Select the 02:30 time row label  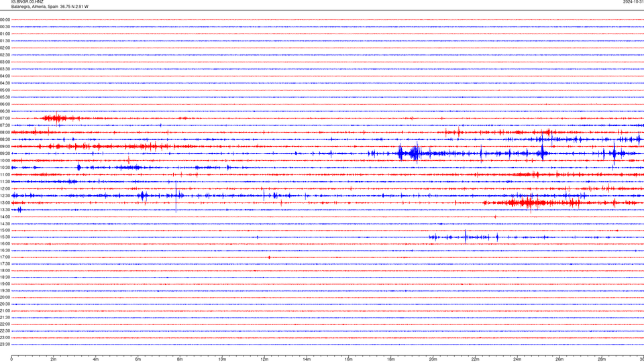[5, 55]
